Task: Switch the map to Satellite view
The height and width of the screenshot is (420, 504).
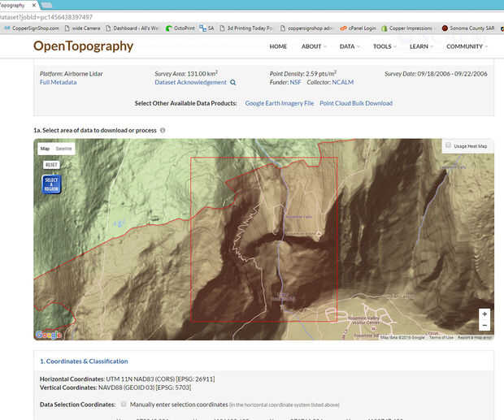Action: [63, 149]
